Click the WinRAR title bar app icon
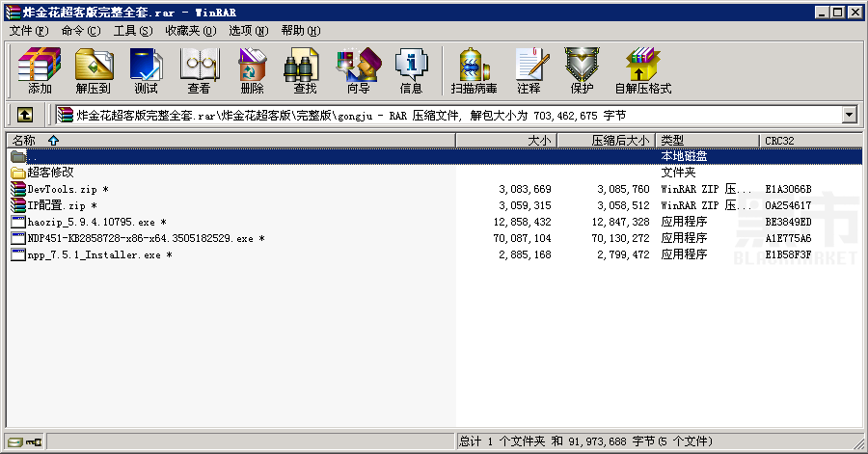Screen dimensions: 868x454 13,13
